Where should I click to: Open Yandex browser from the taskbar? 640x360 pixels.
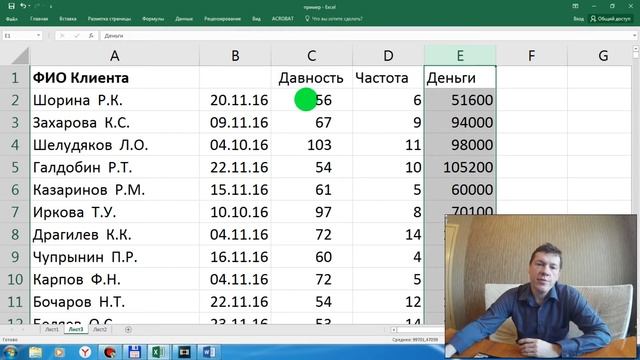tap(85, 352)
